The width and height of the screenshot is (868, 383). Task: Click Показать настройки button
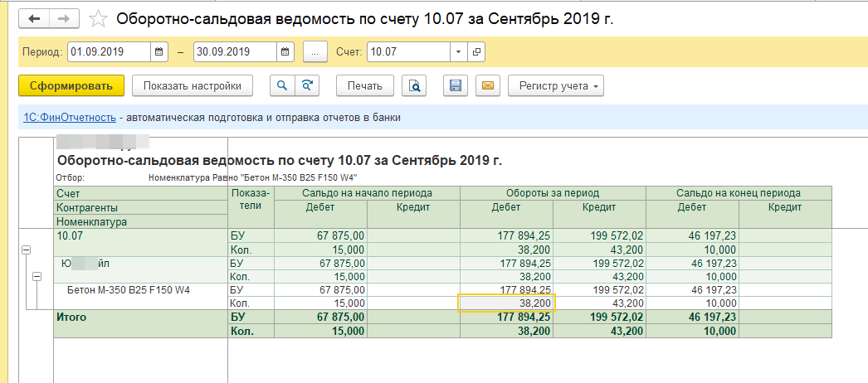click(x=192, y=85)
